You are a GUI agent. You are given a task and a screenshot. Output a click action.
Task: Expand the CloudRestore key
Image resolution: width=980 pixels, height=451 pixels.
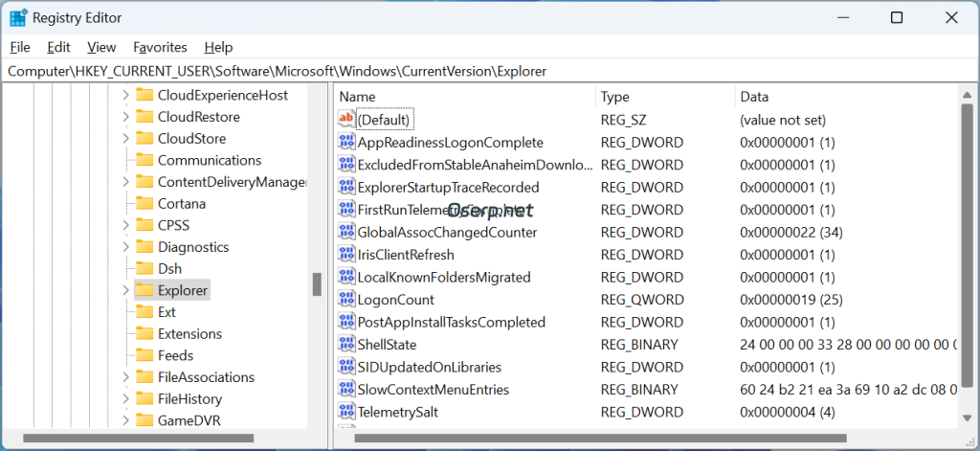pos(125,117)
